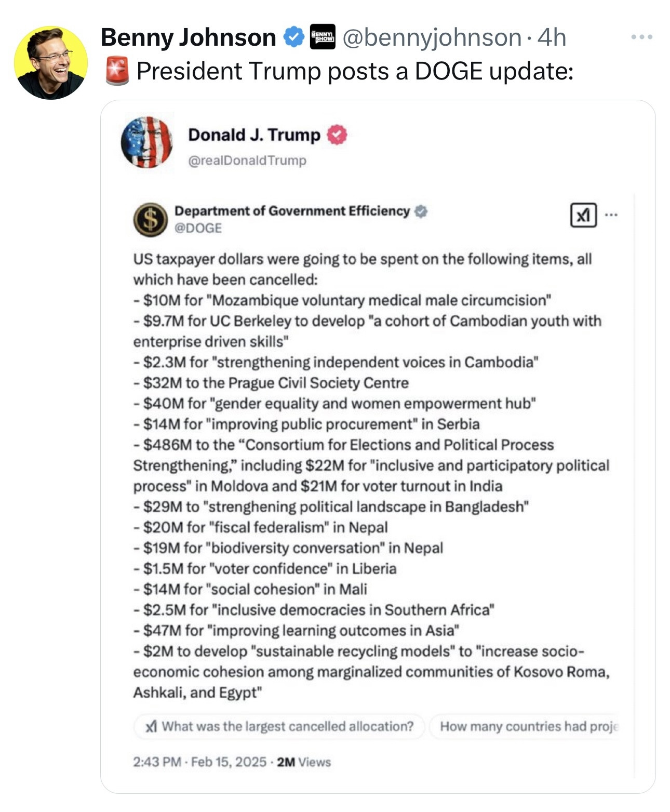Click the 4h post timestamp

(x=552, y=37)
